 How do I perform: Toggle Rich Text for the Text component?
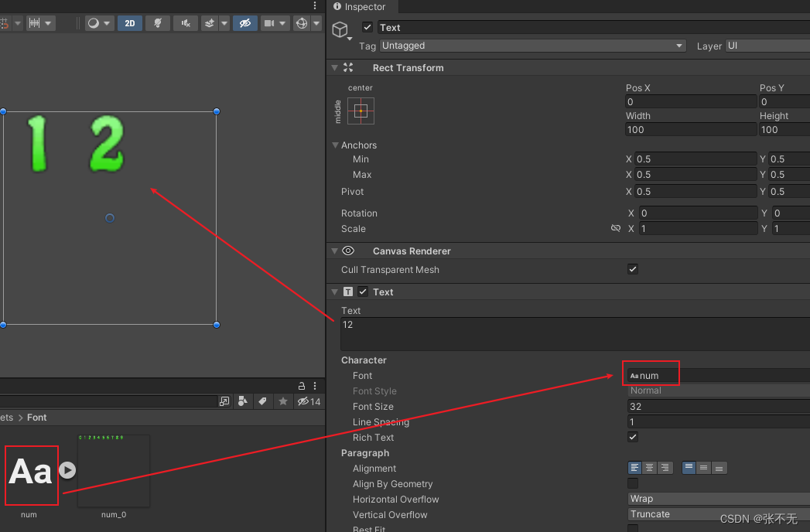click(633, 437)
